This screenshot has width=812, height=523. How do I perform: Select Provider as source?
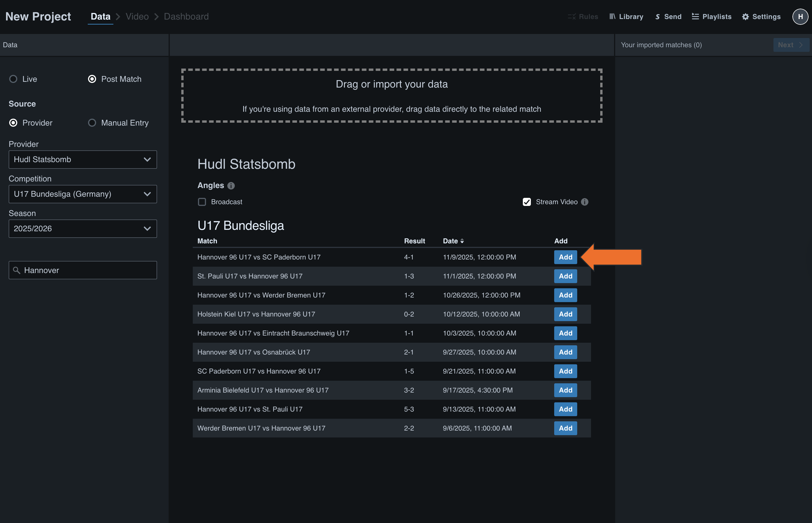pos(13,123)
